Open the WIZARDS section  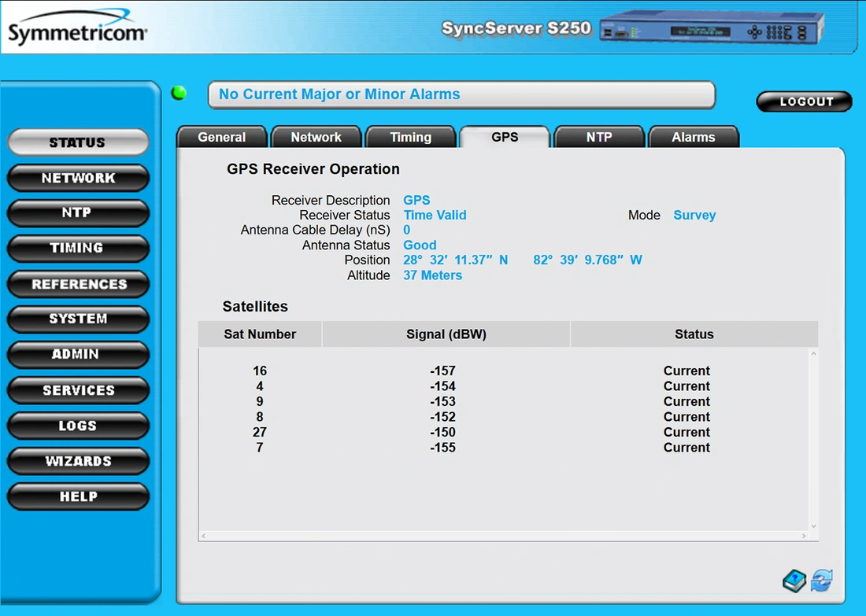[78, 461]
